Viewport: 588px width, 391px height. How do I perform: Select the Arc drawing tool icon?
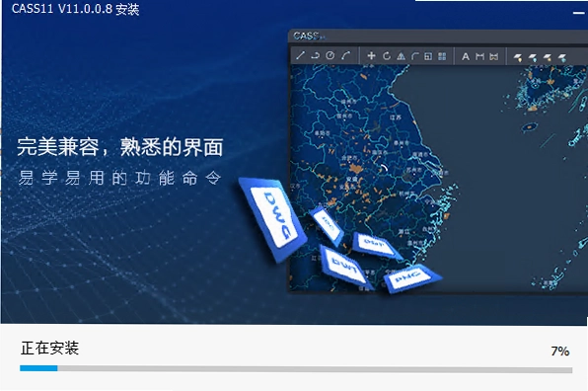345,55
